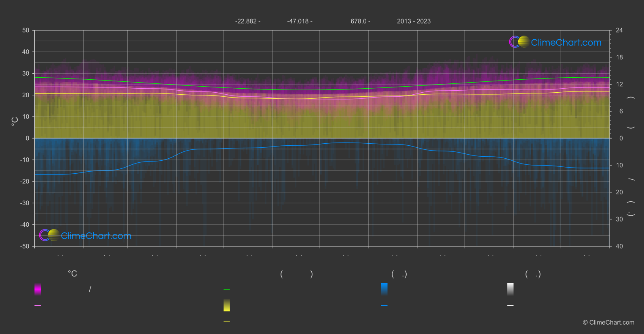Open the ClimeChart.com text link near the -50 axis label
Viewport: 644px width, 334px height.
coord(96,236)
